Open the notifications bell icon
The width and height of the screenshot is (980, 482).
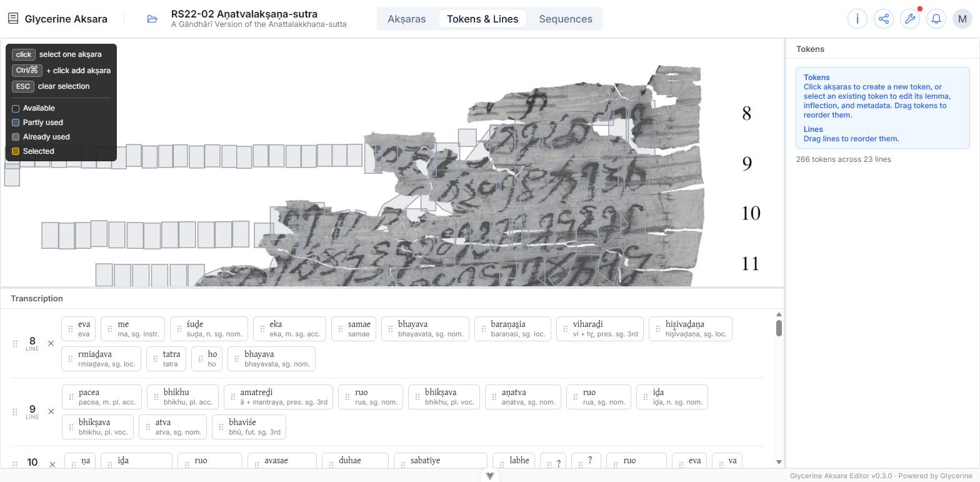coord(936,19)
